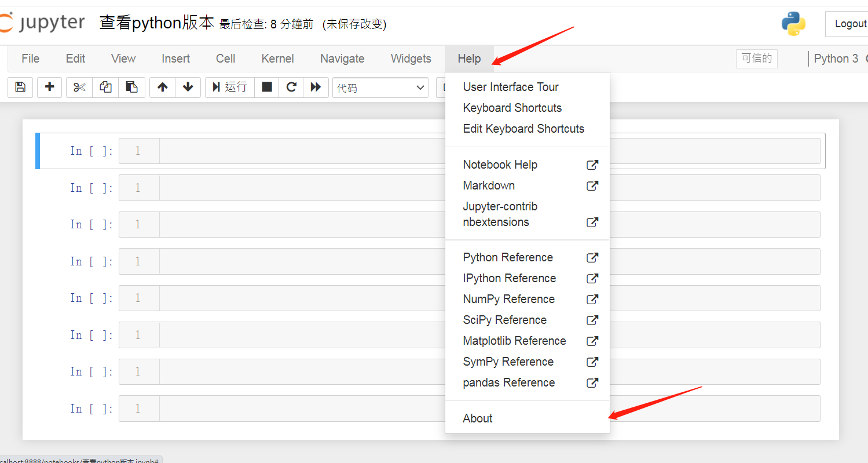Image resolution: width=868 pixels, height=463 pixels.
Task: Open the Navigate menu
Action: (x=342, y=59)
